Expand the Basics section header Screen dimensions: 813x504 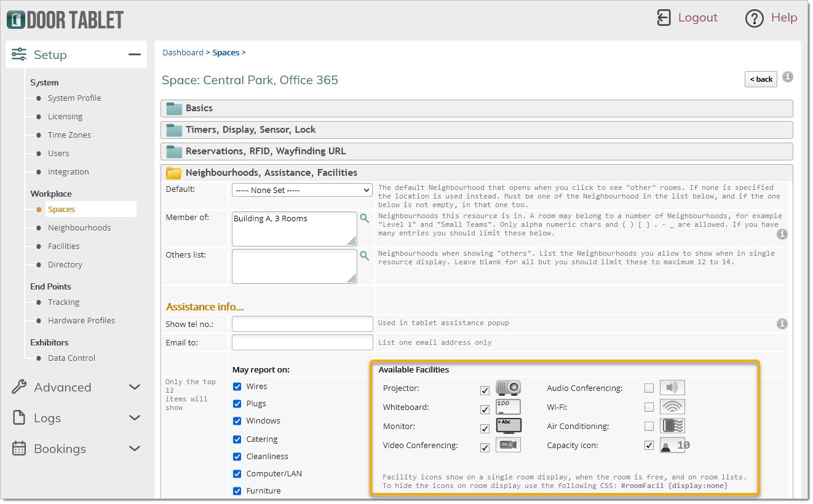tap(477, 108)
